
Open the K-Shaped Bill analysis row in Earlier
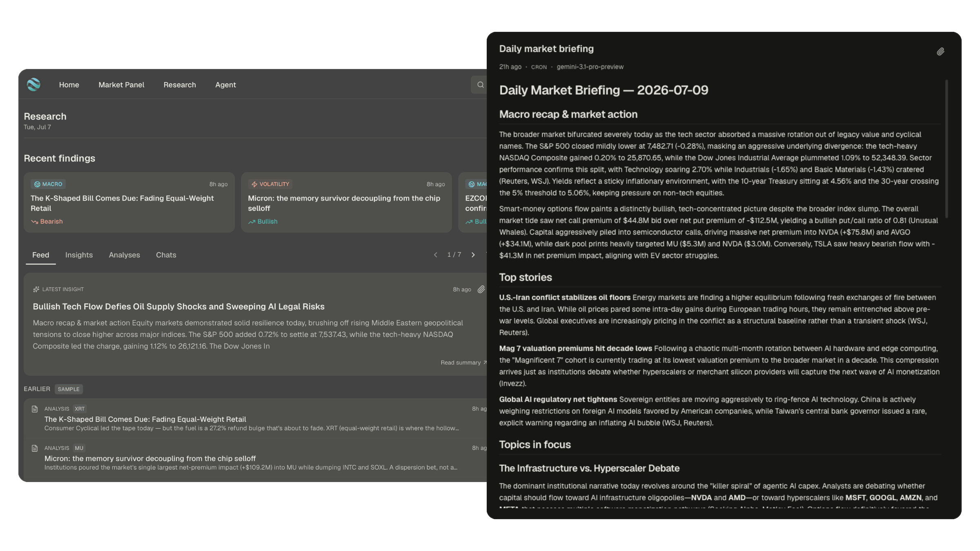pos(256,418)
